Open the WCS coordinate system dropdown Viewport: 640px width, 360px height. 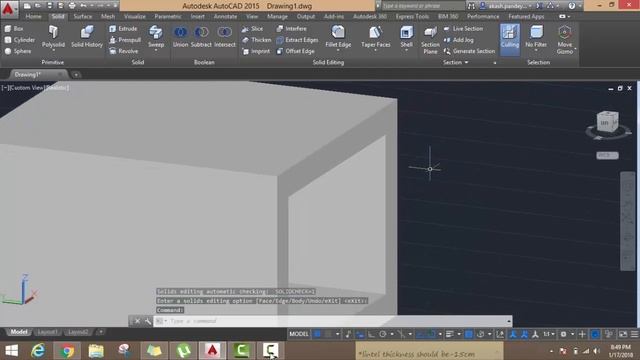tap(607, 156)
